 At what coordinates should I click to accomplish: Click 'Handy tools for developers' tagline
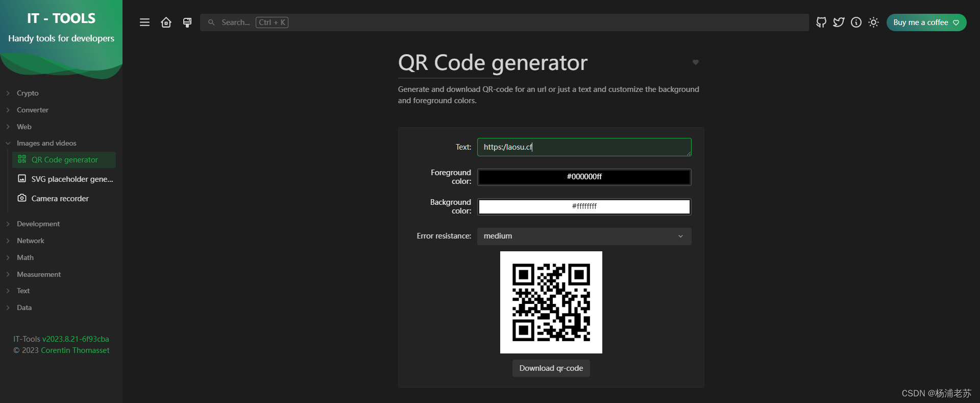(61, 38)
